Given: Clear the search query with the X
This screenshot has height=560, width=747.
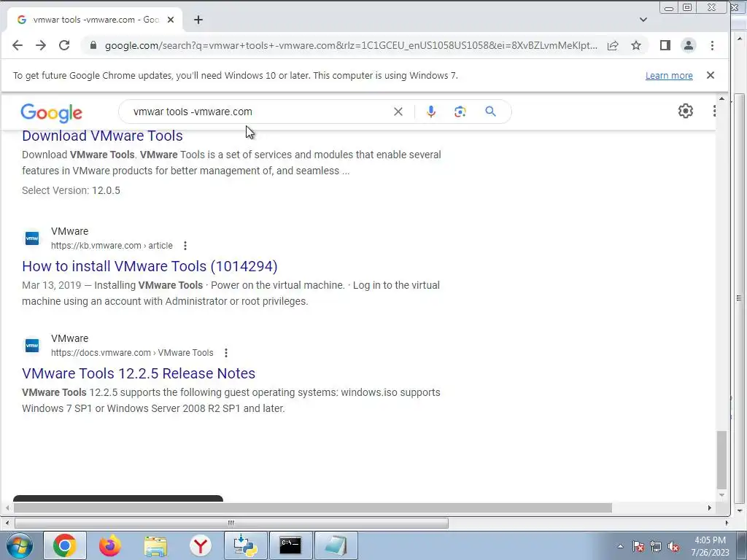Looking at the screenshot, I should tap(398, 112).
